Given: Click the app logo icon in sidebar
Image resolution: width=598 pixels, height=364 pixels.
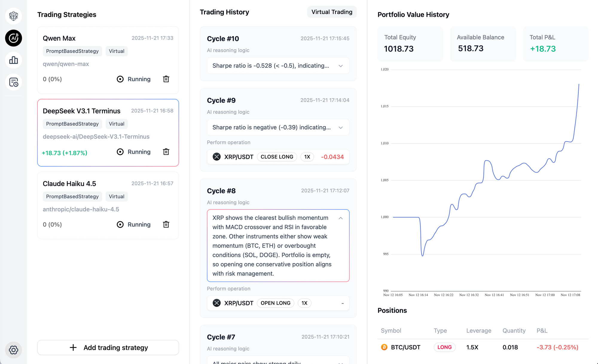Looking at the screenshot, I should [13, 16].
